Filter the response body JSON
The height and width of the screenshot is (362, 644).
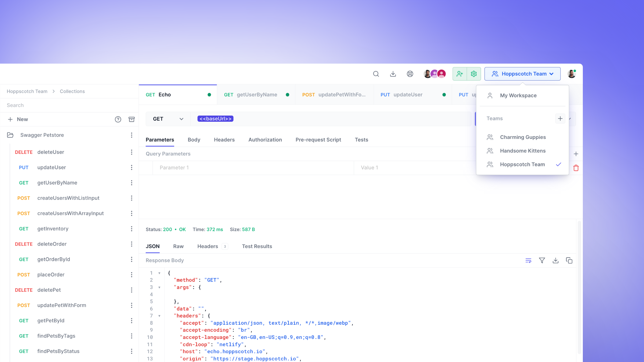(542, 260)
